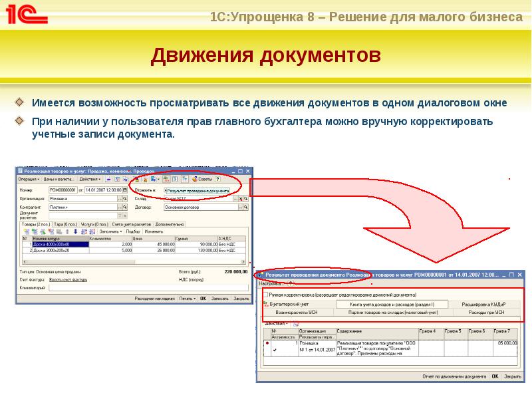
Task: Click magnifier icon beside Договор field
Action: (x=245, y=207)
